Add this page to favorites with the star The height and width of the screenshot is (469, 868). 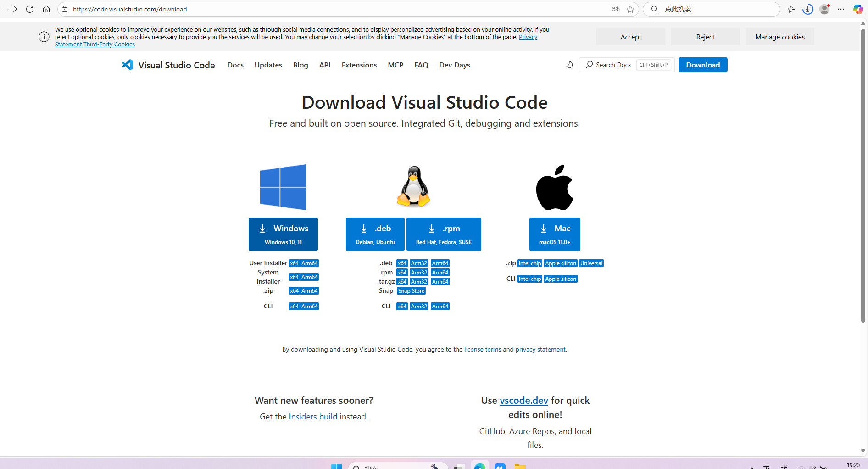[630, 9]
